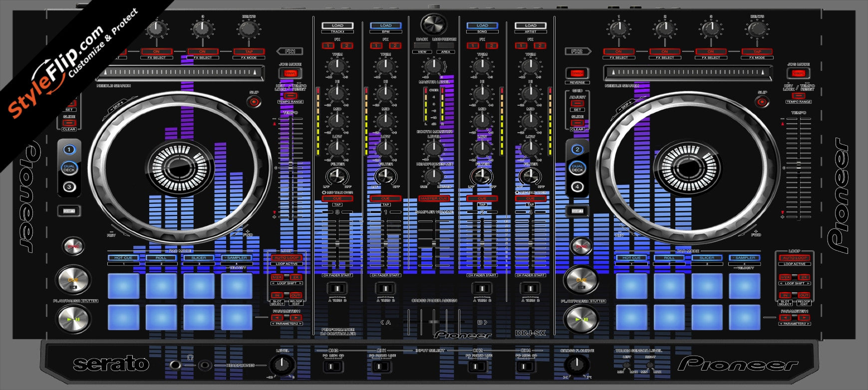The image size is (868, 390).
Task: Start playback with left deck Play/Pause button
Action: click(x=73, y=319)
